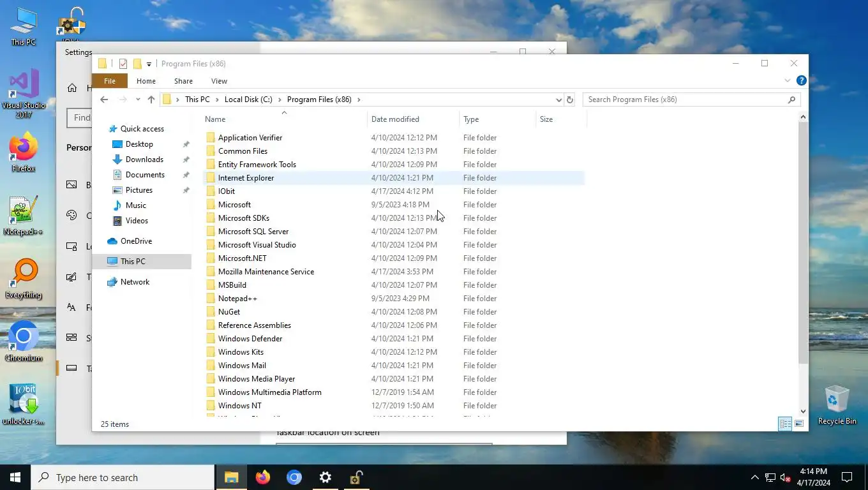Click This PC in the address bar
The image size is (868, 490).
click(x=197, y=100)
